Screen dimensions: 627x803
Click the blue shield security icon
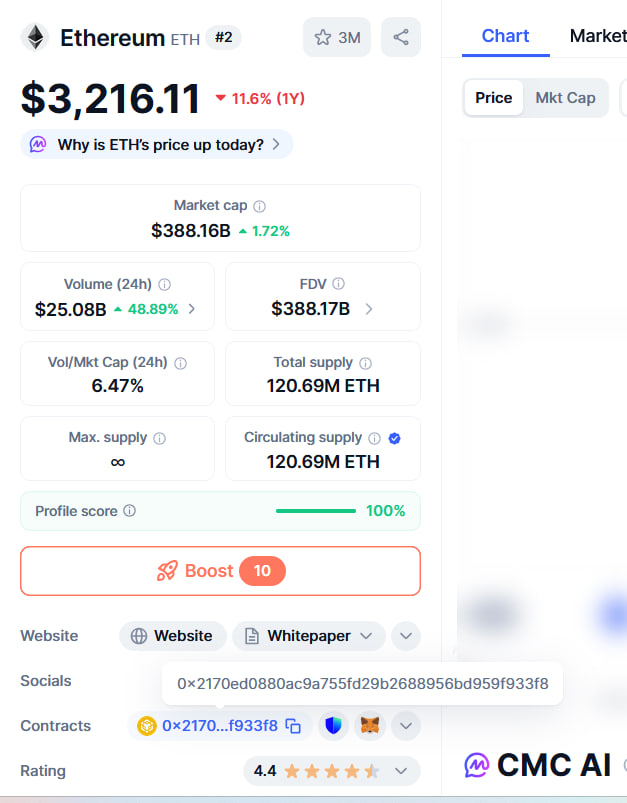[333, 726]
